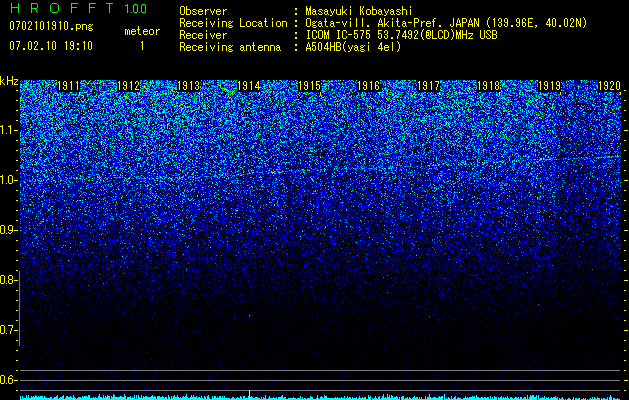Click the 1.0 kHz axis label
Screen dimensions: 629x400
click(x=8, y=180)
